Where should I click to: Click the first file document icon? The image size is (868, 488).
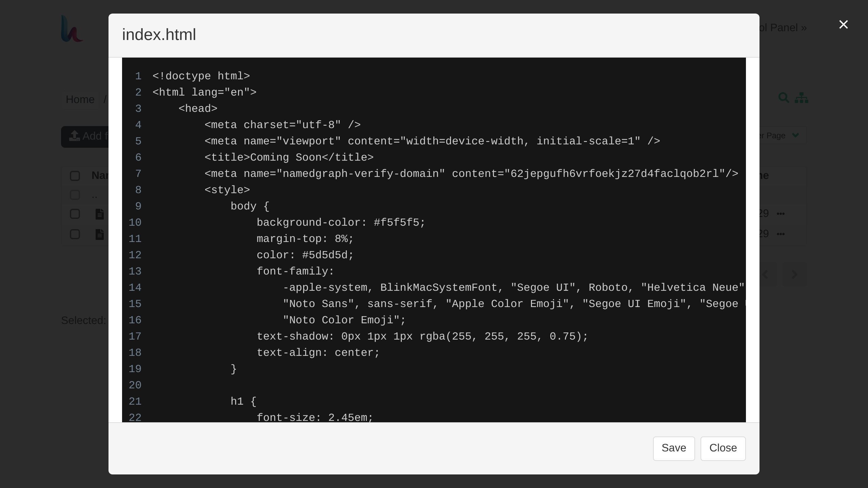pos(99,214)
